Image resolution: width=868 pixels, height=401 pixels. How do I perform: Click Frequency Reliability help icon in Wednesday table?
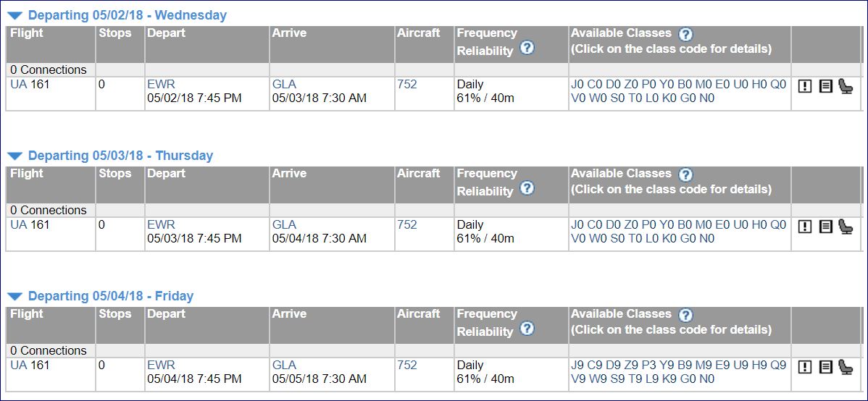pyautogui.click(x=527, y=48)
